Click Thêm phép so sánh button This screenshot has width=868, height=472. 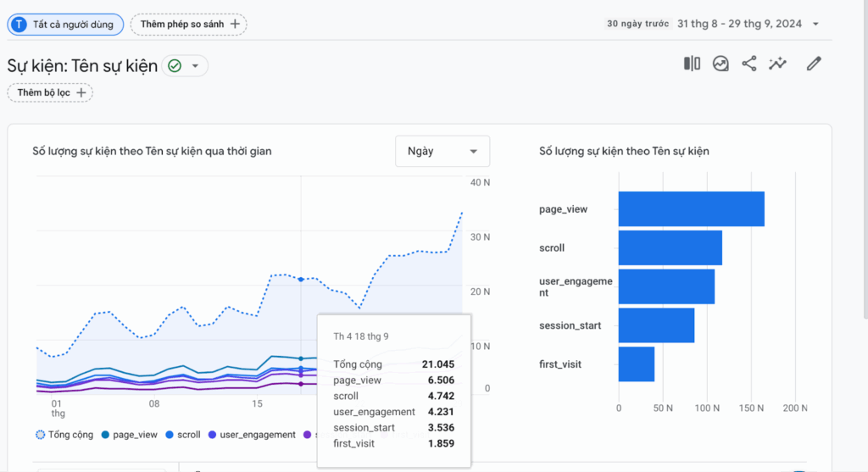point(188,25)
